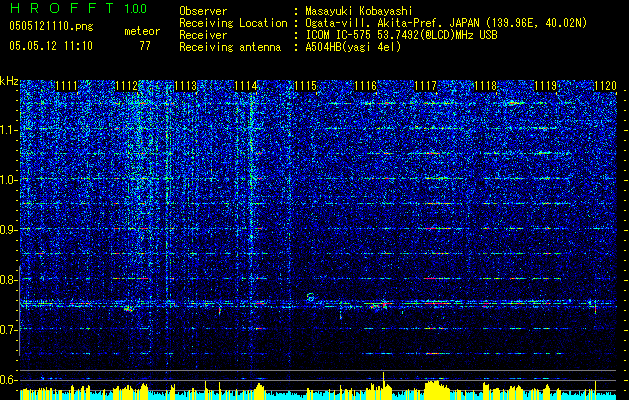Click the meteor label
Viewport: 629px width, 400px height.
coord(142,31)
